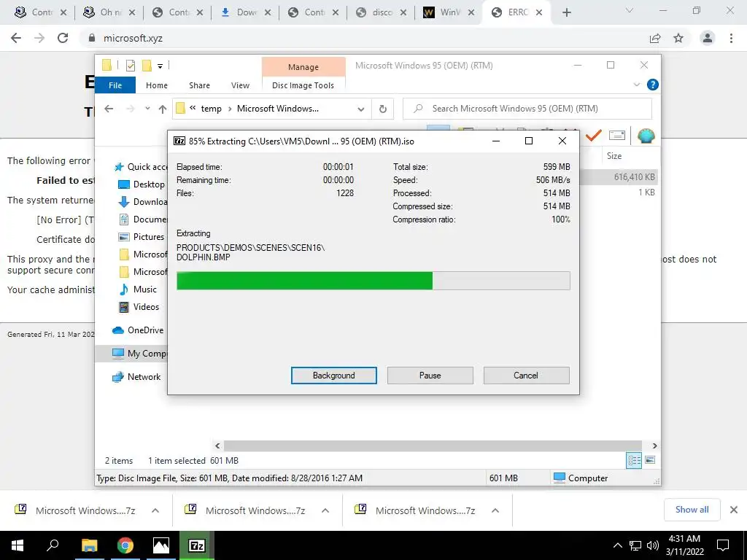This screenshot has width=747, height=560.
Task: Switch to details view layout icon
Action: coord(634,460)
